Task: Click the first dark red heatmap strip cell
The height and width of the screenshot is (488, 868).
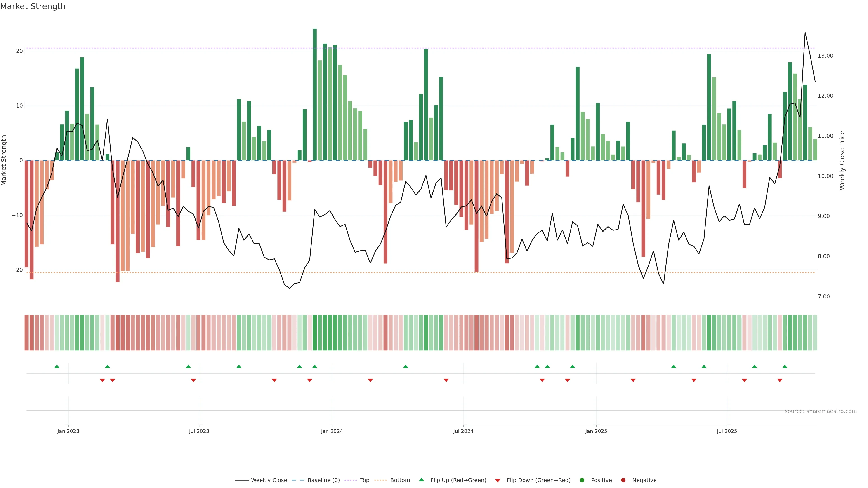Action: pos(27,332)
